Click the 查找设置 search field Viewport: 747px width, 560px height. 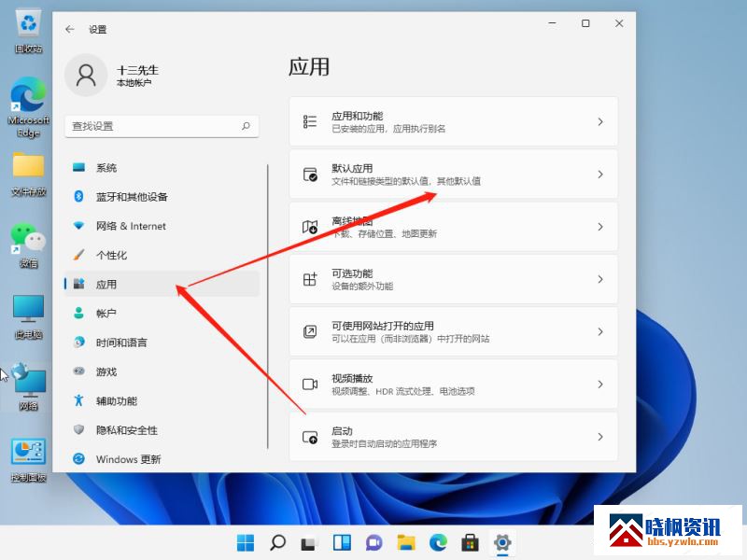coord(162,126)
